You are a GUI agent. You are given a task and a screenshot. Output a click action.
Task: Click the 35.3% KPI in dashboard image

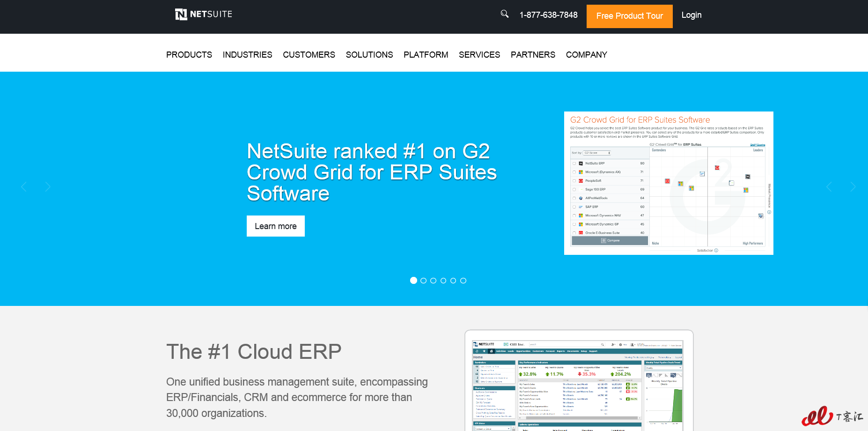(587, 374)
